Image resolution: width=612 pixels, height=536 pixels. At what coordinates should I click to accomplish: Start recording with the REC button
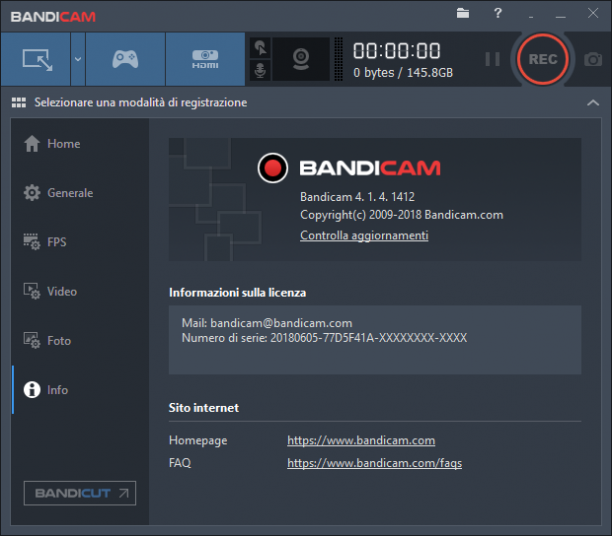click(x=543, y=59)
